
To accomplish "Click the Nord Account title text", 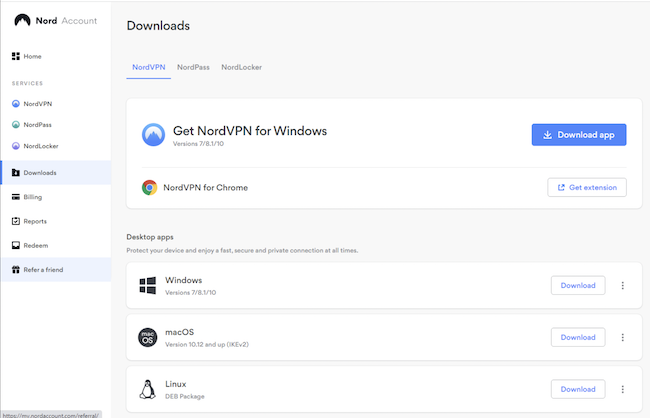I will (x=66, y=21).
